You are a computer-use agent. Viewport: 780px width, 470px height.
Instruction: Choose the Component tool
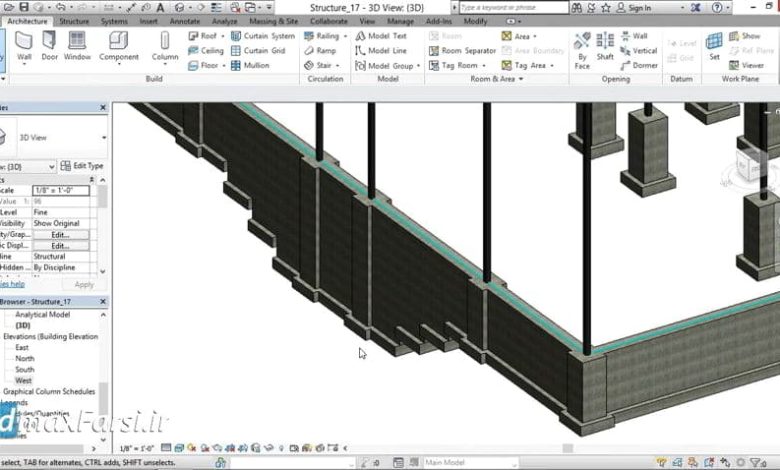click(x=119, y=47)
